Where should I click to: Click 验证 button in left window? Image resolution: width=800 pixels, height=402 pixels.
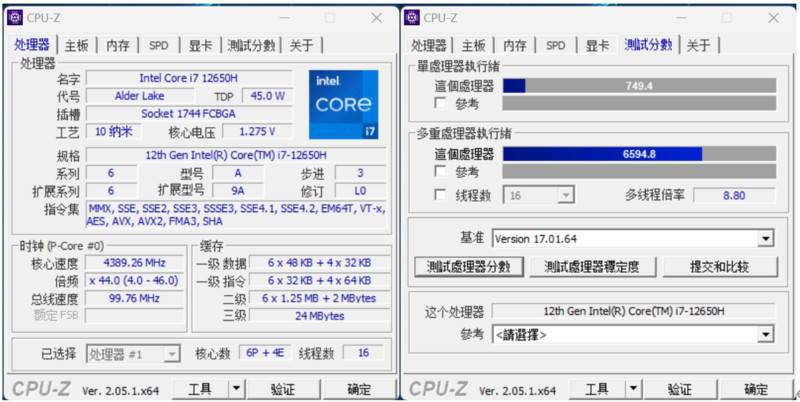coord(283,389)
